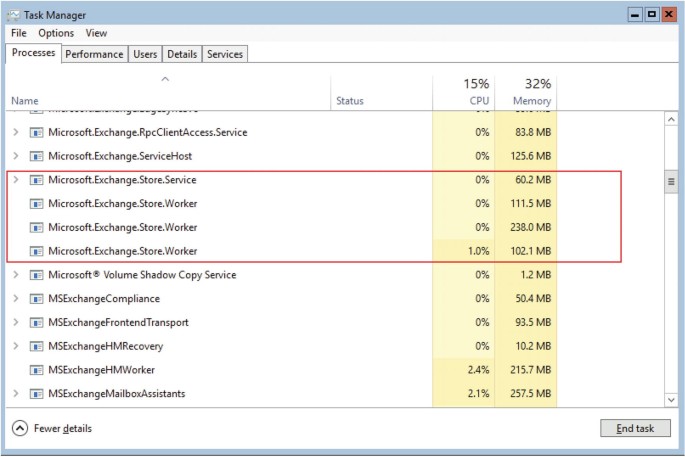Expand Microsoft.Exchange.Store.Service row
Screen dimensions: 685x457
click(16, 180)
